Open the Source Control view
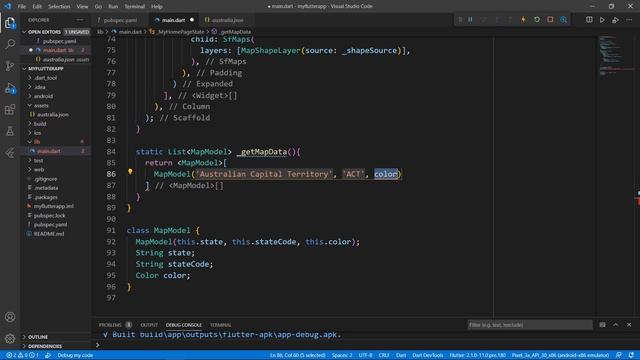Image resolution: width=640 pixels, height=360 pixels. point(10,66)
